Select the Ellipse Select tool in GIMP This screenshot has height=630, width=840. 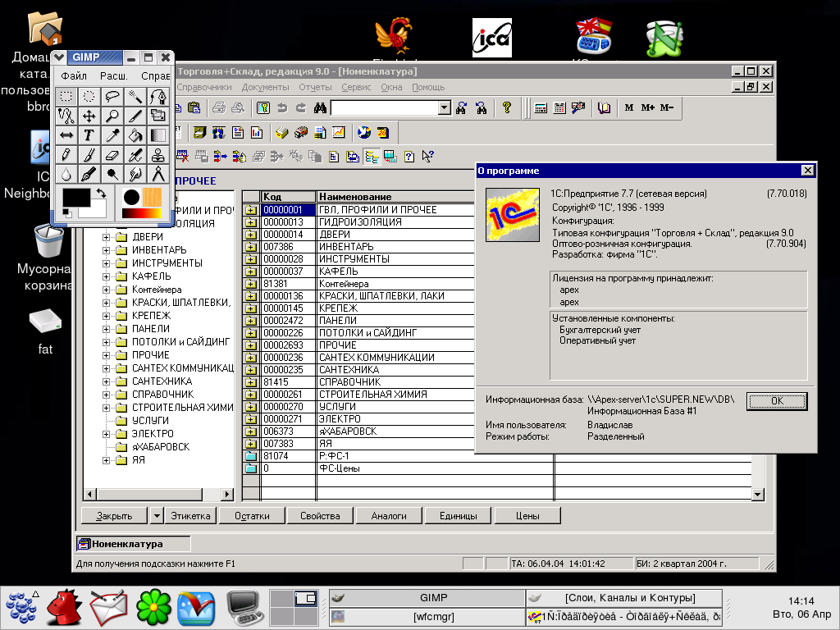(89, 97)
